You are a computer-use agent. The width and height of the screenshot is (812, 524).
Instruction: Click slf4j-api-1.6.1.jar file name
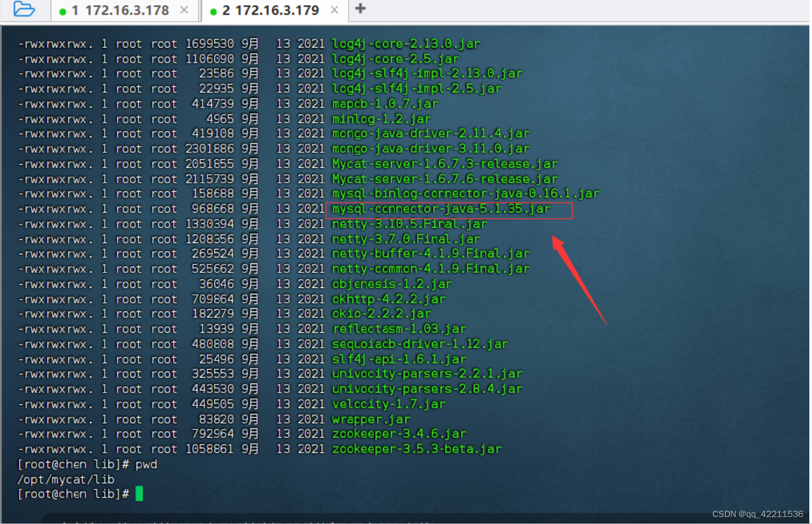click(399, 359)
